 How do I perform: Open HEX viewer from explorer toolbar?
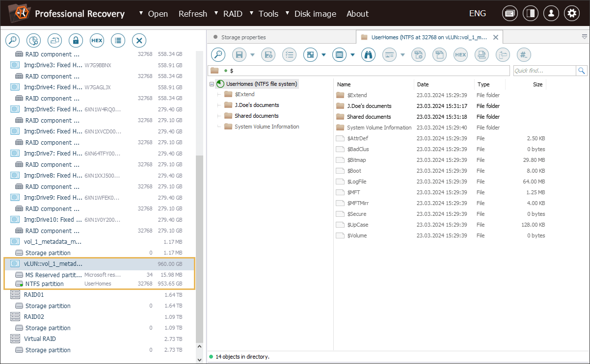(460, 54)
